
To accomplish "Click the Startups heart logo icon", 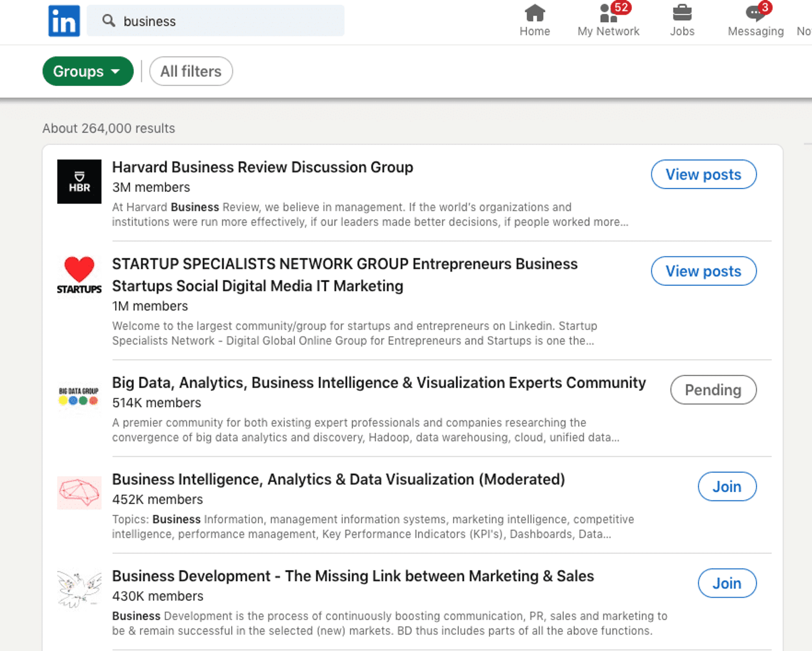I will point(79,275).
